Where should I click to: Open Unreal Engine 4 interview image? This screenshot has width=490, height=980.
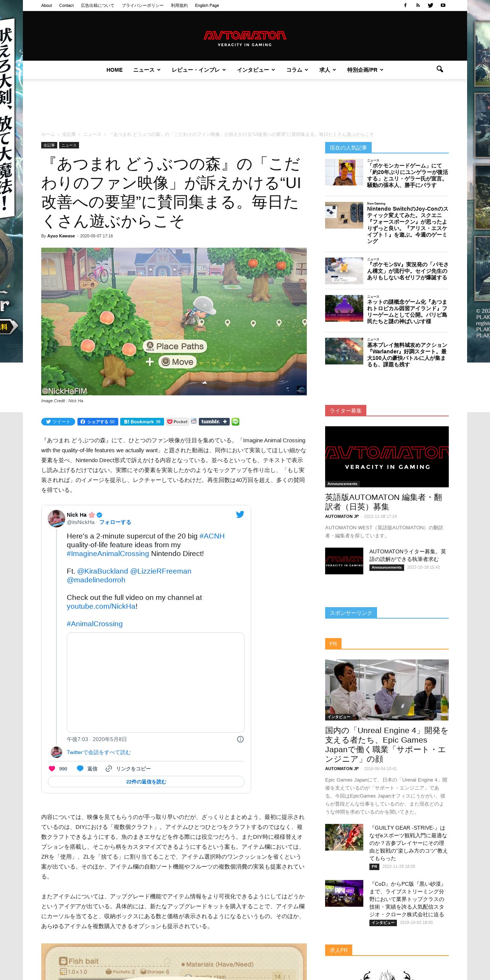click(387, 690)
